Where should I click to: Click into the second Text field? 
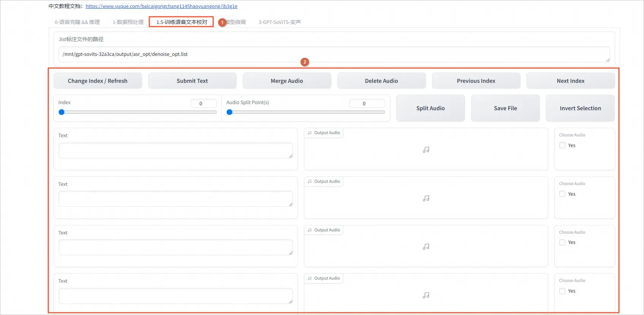(x=176, y=199)
